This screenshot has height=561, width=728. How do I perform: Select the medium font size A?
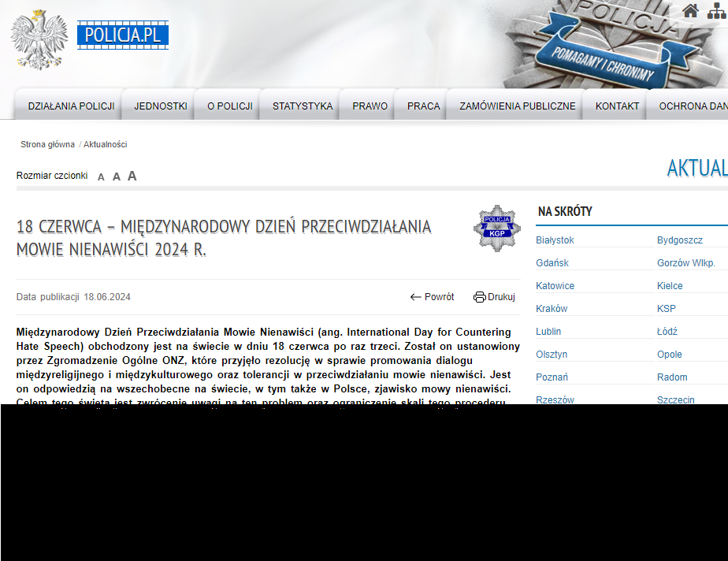click(116, 176)
